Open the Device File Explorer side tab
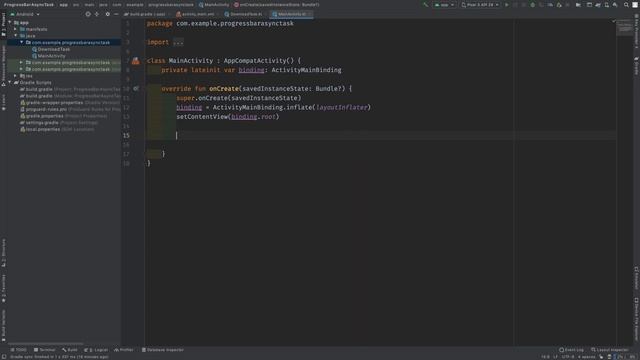Viewport: 640px width, 360px height. click(636, 320)
